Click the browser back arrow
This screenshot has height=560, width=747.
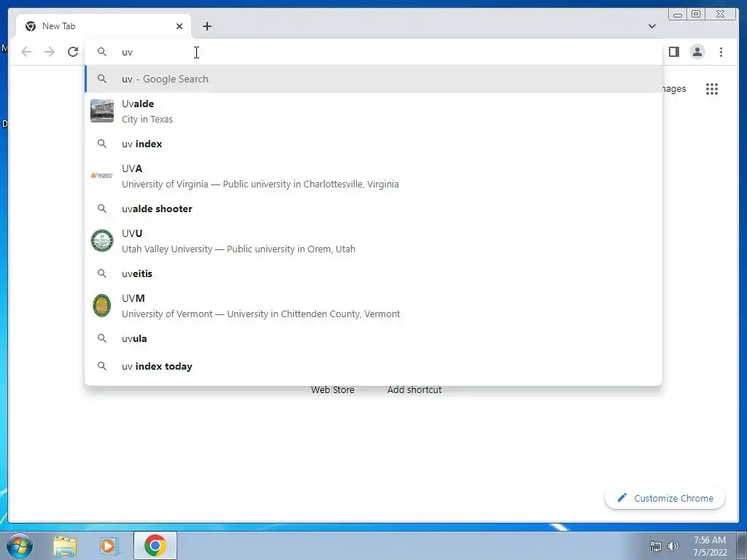point(26,52)
